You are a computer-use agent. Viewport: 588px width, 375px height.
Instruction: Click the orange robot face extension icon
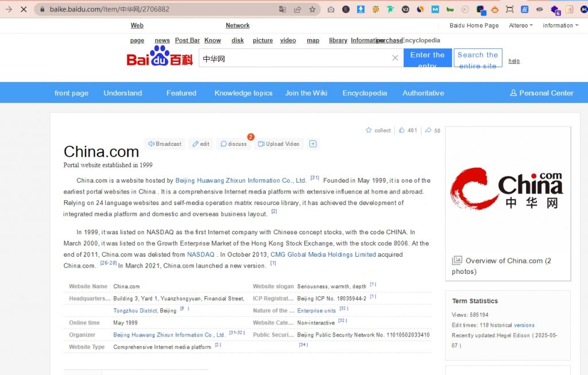click(495, 10)
